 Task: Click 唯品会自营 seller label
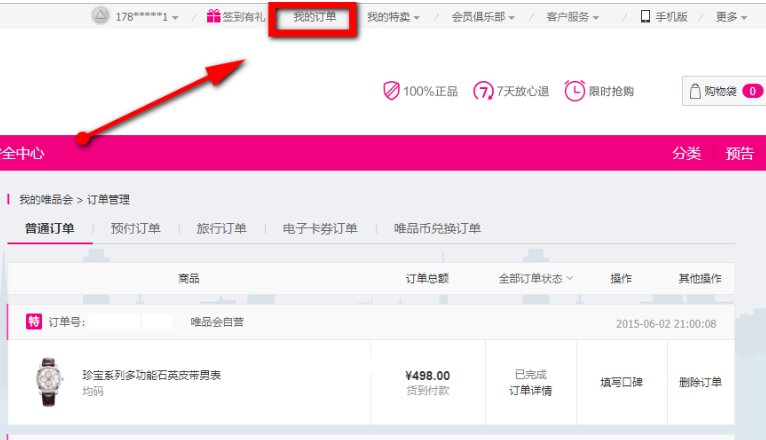[217, 322]
